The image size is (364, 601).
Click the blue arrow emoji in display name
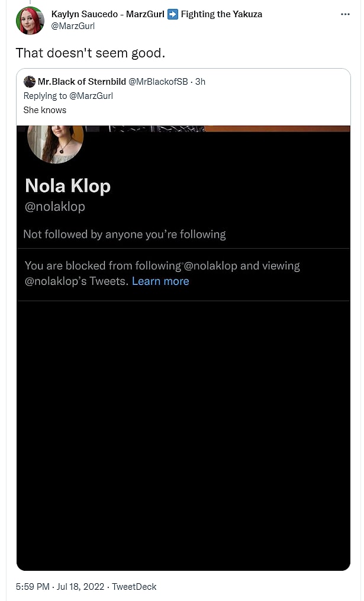173,14
